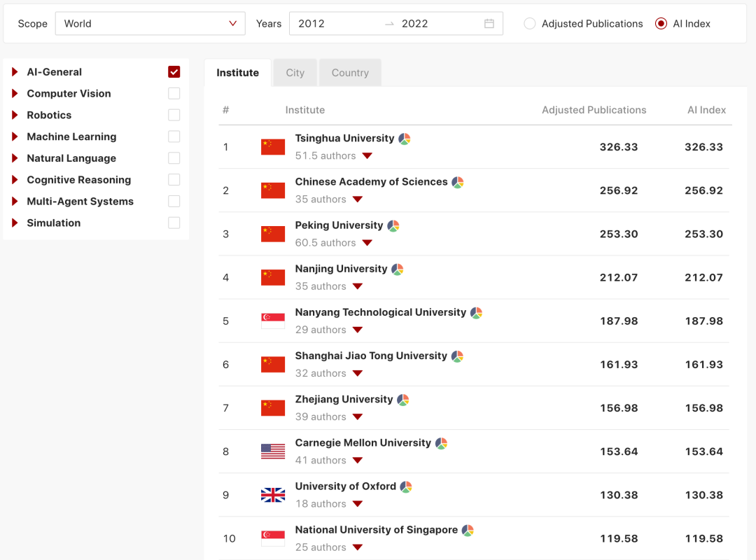Open Peking University pie chart icon

[393, 225]
